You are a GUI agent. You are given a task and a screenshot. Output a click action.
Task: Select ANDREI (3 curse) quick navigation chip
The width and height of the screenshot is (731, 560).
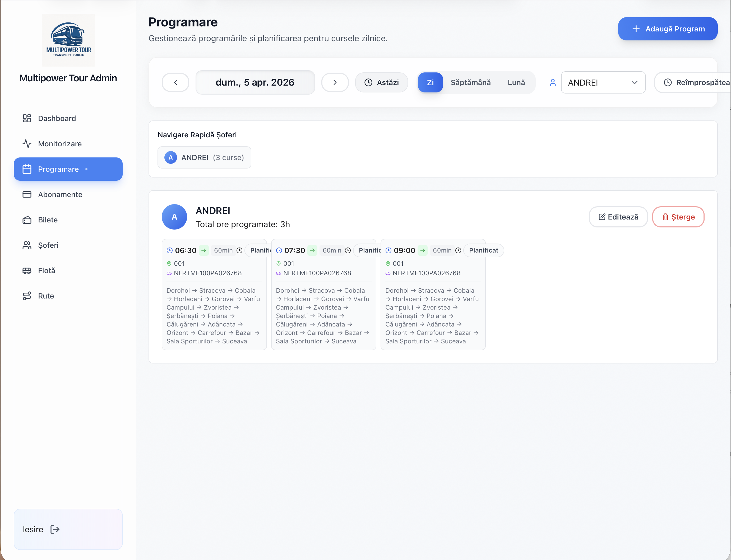tap(204, 157)
